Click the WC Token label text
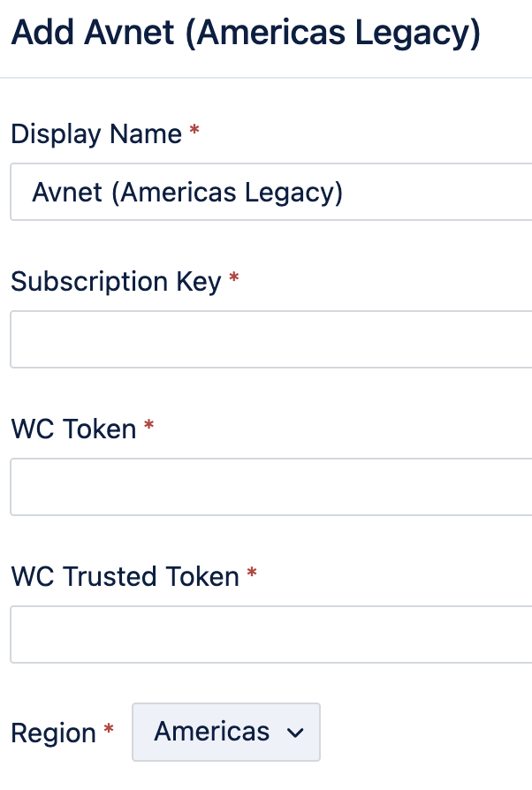The image size is (532, 790). tap(73, 429)
